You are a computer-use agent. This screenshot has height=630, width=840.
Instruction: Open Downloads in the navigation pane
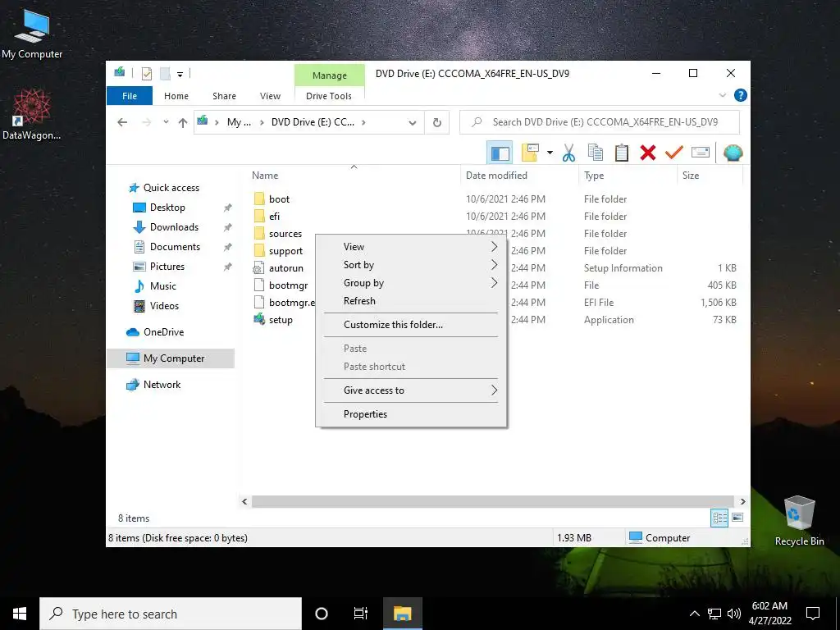coord(174,227)
